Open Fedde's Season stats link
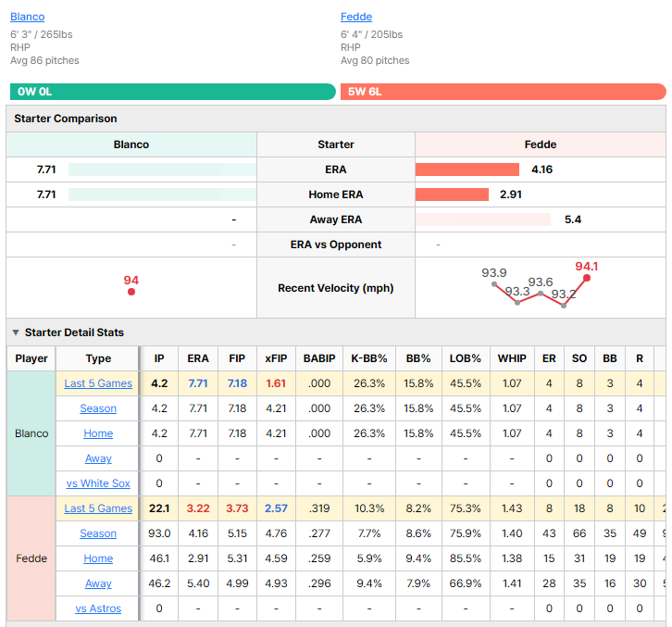The width and height of the screenshot is (672, 627). pos(98,533)
